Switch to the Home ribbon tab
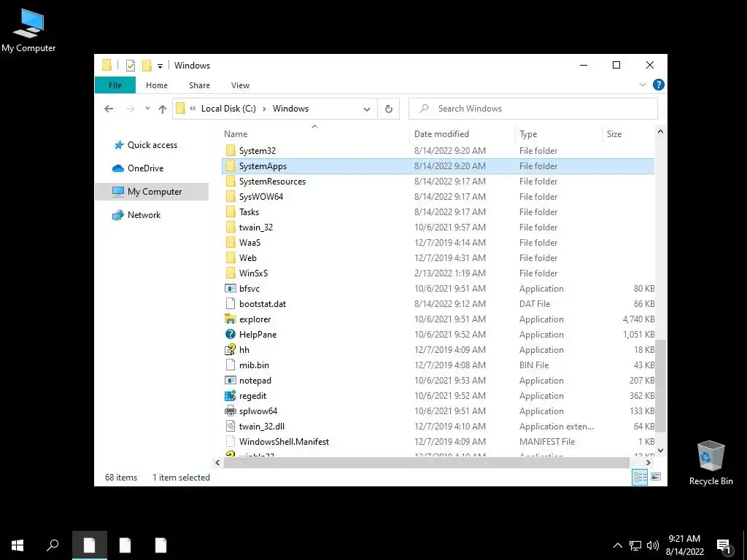This screenshot has height=560, width=747. [x=157, y=85]
